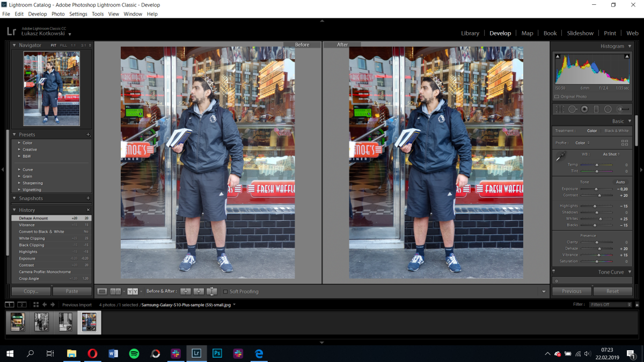Collapse the History panel

coord(14,210)
